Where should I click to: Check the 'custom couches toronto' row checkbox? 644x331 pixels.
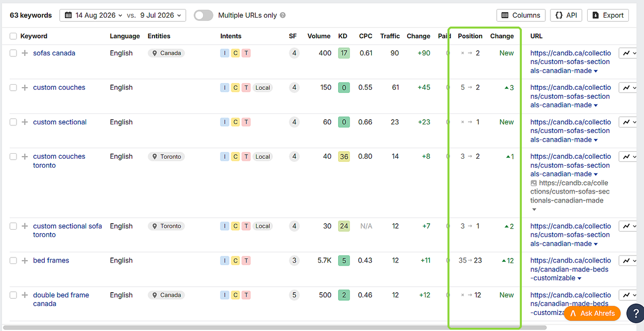click(13, 157)
